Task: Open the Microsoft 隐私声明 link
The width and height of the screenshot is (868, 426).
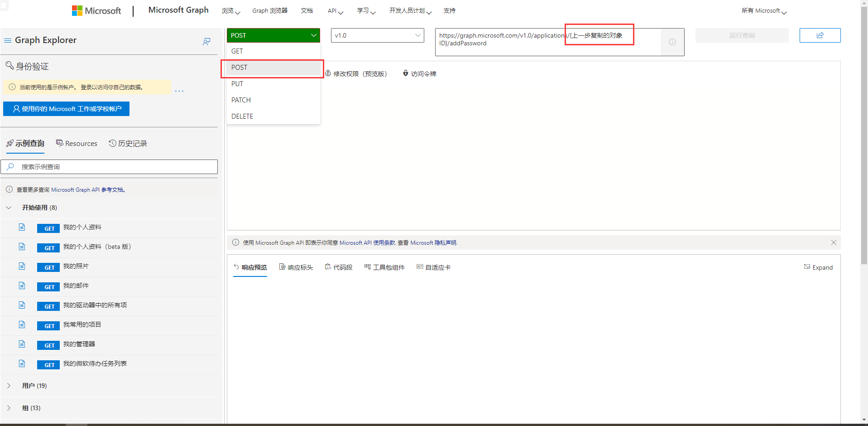Action: tap(434, 243)
